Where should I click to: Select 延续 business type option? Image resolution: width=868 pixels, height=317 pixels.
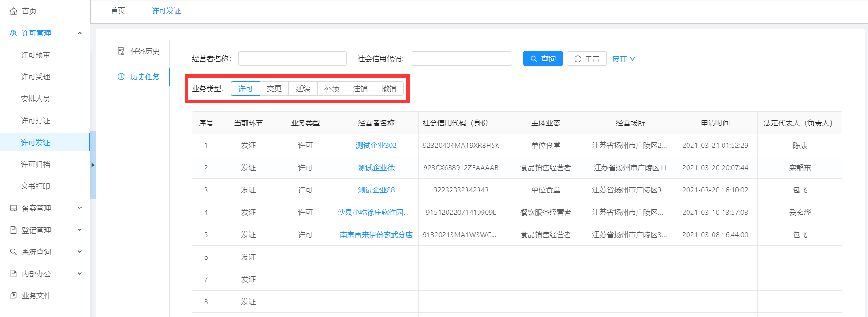coord(303,88)
